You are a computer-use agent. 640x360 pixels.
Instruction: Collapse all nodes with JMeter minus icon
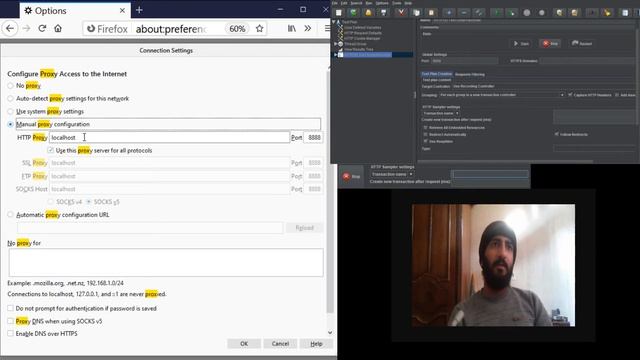click(464, 13)
